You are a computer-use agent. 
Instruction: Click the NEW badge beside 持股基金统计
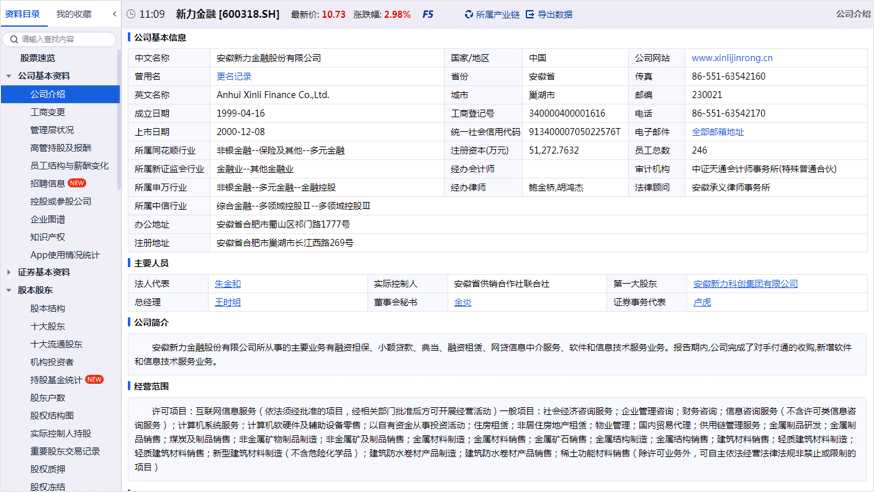pyautogui.click(x=94, y=379)
